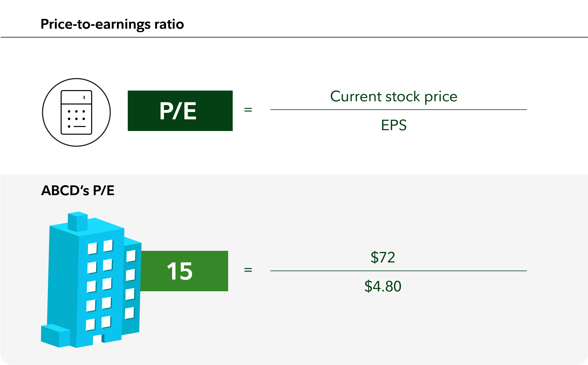Click the $72 stock price value

click(383, 257)
